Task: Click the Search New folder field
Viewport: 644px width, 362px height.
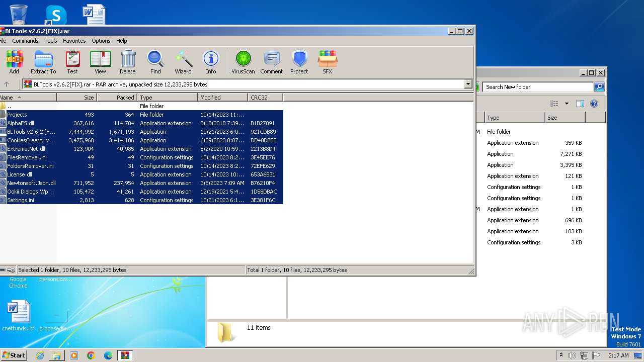Action: tap(538, 87)
